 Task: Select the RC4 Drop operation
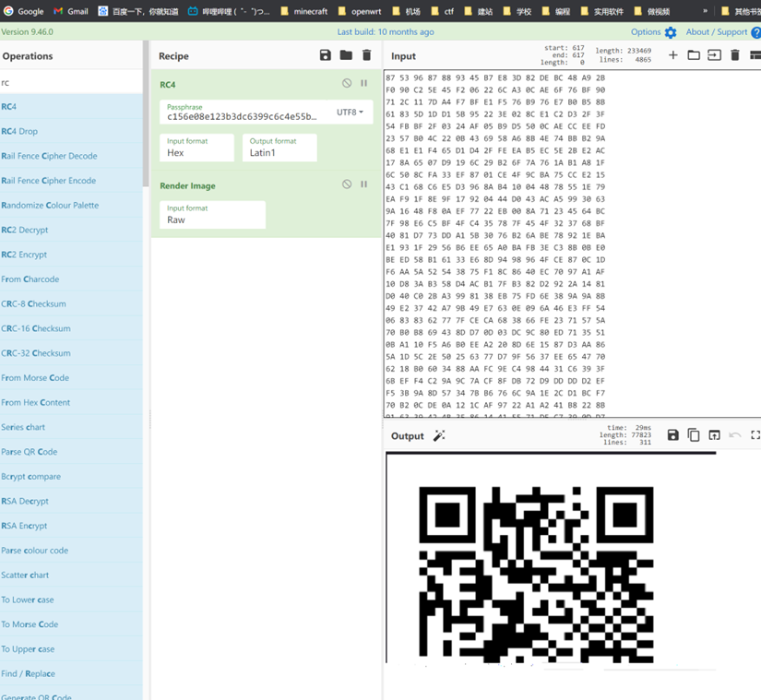[x=71, y=131]
